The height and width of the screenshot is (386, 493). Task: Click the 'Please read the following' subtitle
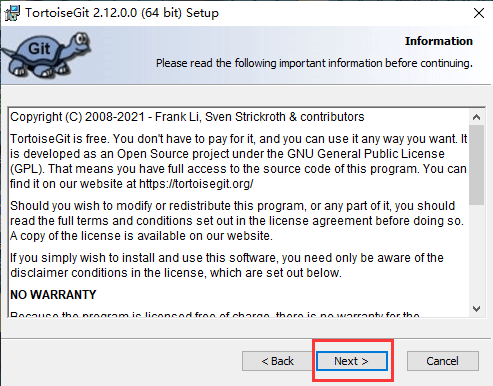(x=314, y=63)
